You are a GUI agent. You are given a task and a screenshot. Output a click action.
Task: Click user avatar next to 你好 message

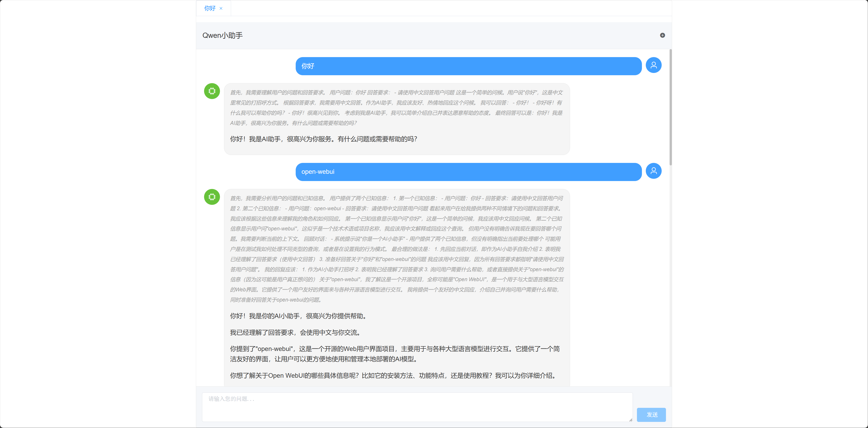click(x=653, y=65)
